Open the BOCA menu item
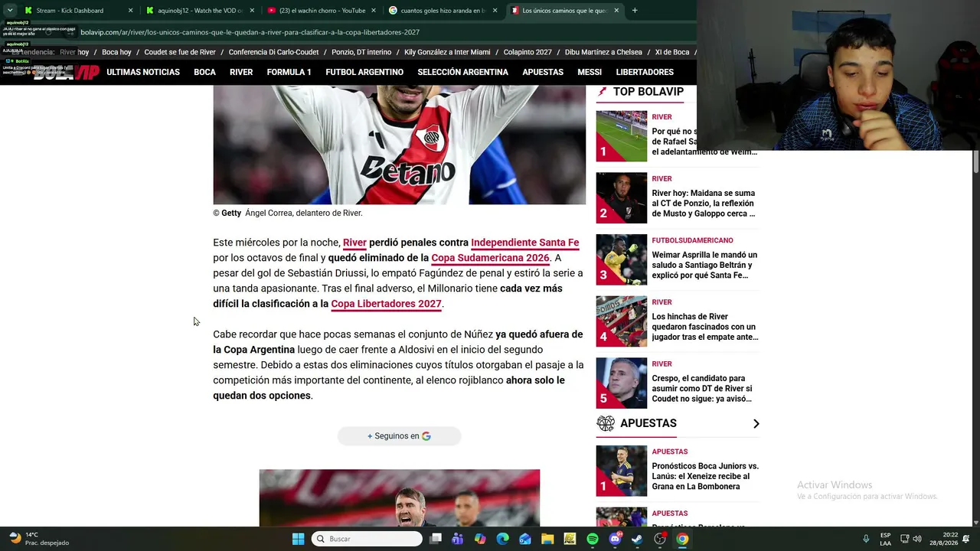The image size is (980, 551). click(x=204, y=72)
